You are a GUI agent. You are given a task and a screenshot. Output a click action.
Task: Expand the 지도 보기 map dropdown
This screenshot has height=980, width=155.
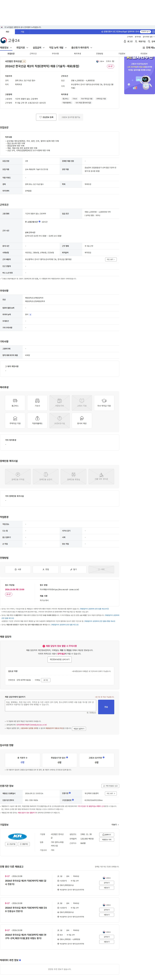(111, 259)
